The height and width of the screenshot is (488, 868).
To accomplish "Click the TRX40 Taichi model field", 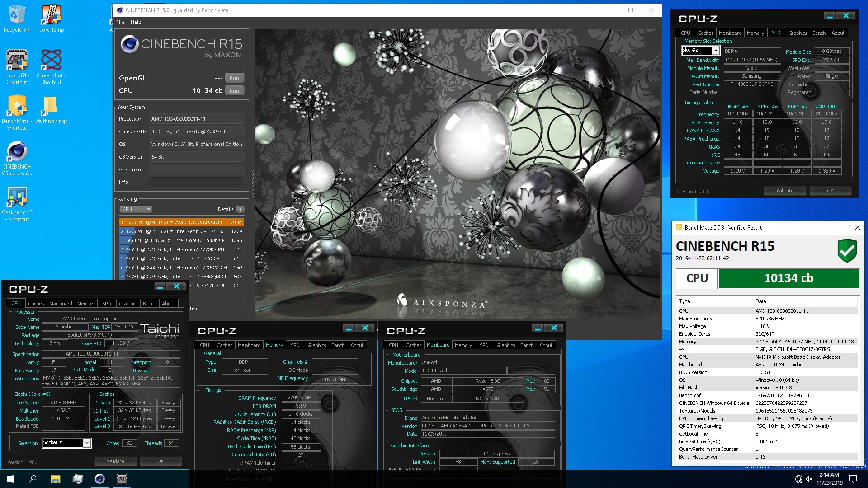I will 463,371.
